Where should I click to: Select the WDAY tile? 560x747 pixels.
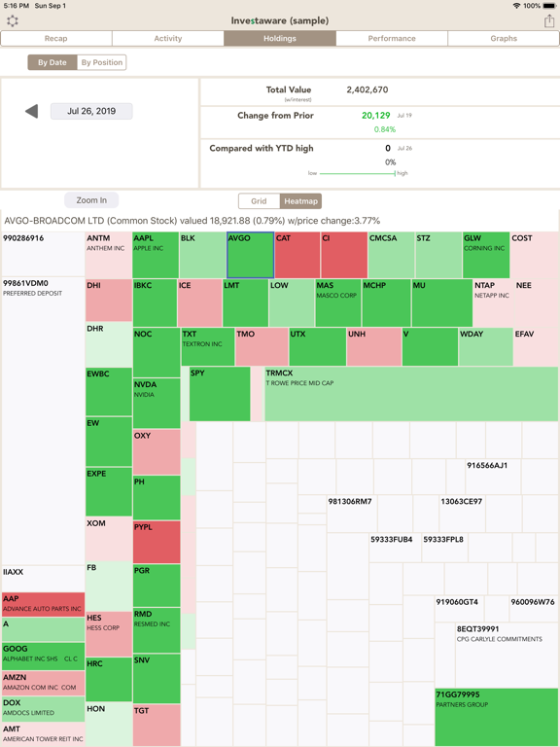tap(486, 347)
